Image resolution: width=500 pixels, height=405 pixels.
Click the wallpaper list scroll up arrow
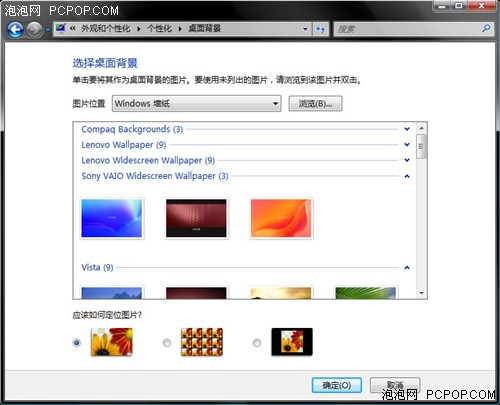click(x=421, y=128)
